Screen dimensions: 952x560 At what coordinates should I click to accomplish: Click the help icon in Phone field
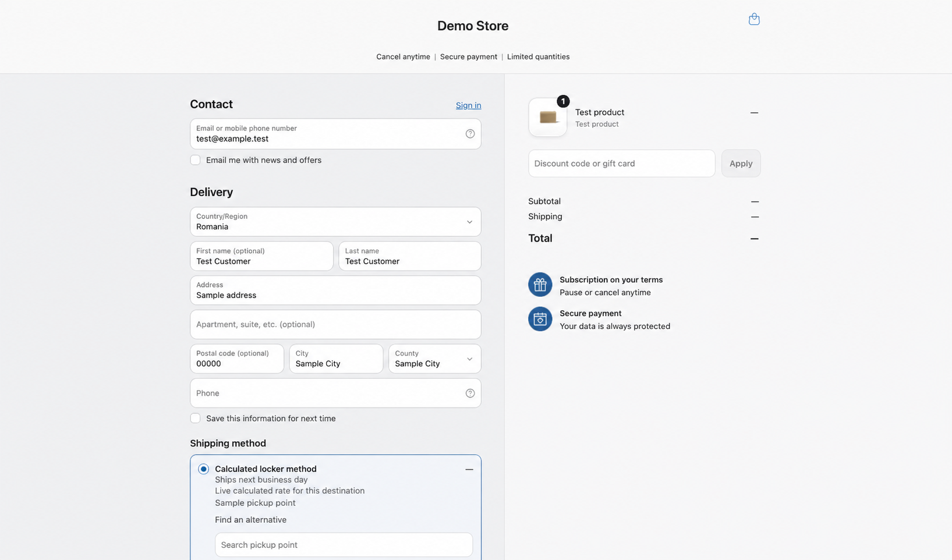click(x=470, y=394)
